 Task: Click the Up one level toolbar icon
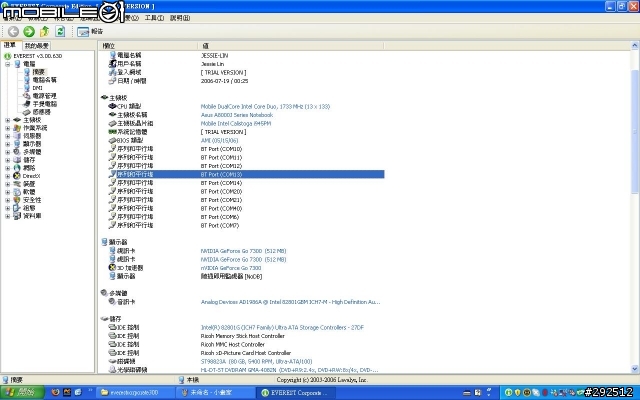point(44,31)
